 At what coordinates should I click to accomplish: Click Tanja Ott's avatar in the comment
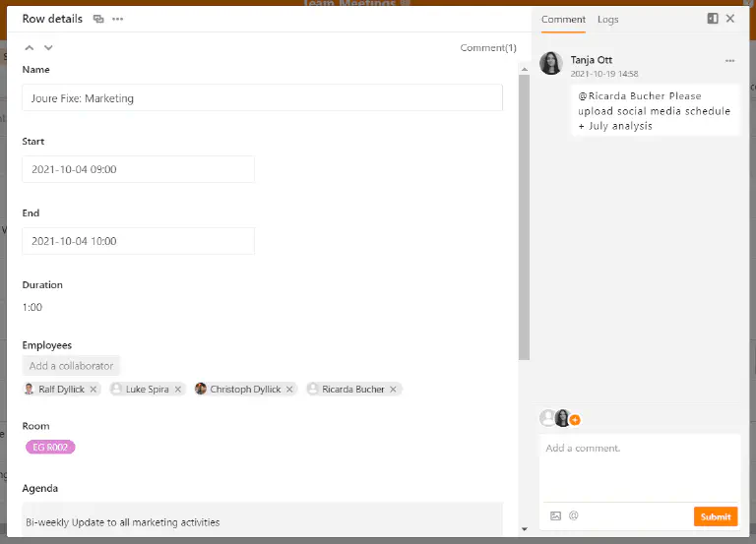coord(551,63)
